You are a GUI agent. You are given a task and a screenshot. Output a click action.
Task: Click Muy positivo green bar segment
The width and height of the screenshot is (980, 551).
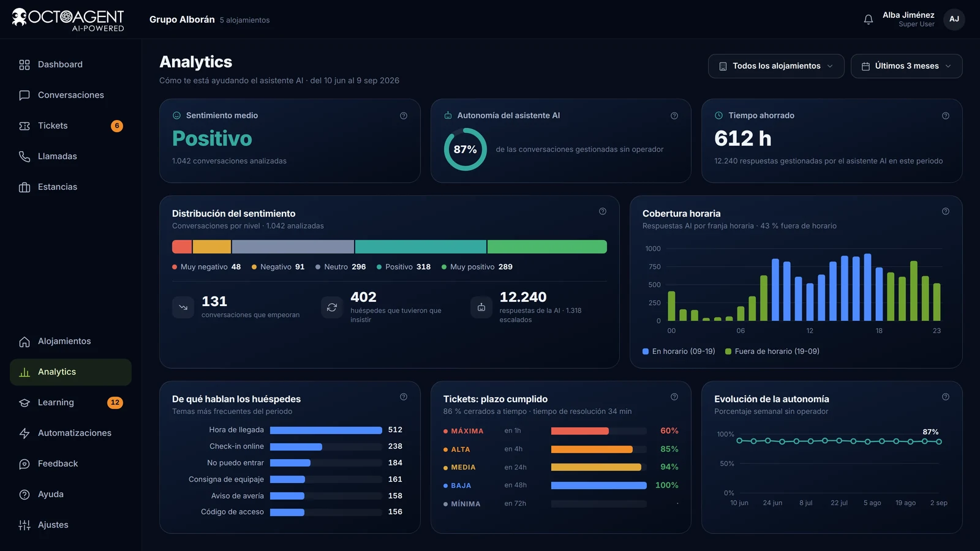pyautogui.click(x=547, y=247)
